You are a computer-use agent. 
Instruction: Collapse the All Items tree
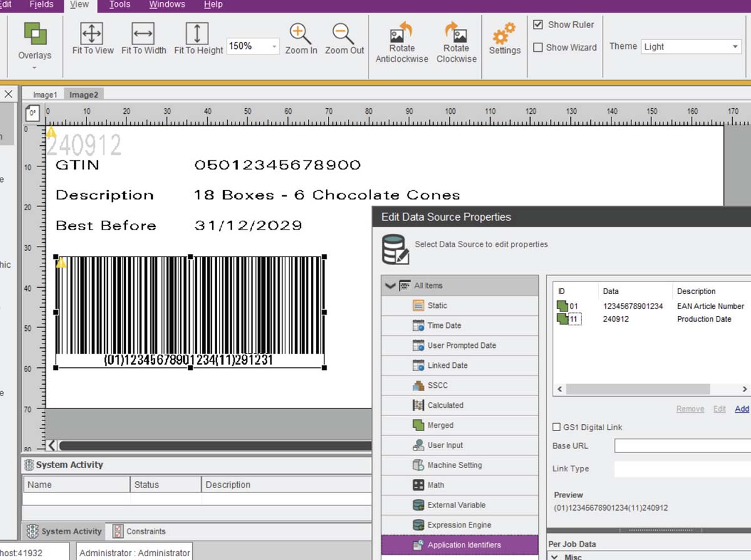click(x=391, y=285)
